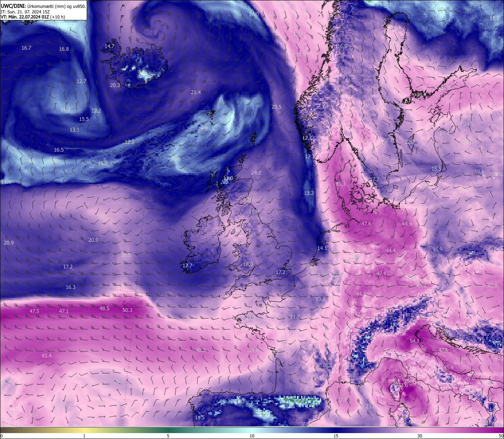Click the 18.2 value label
This screenshot has height=439, width=504.
tap(327, 365)
